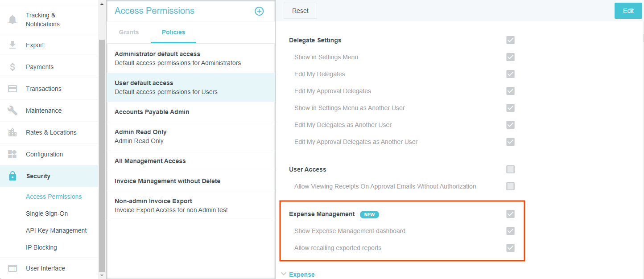
Task: Collapse the Security sidebar section
Action: [38, 176]
